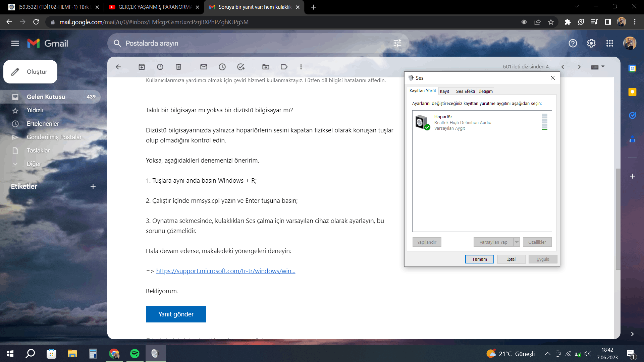Star this page in address bar
The height and width of the screenshot is (362, 644).
[x=551, y=22]
